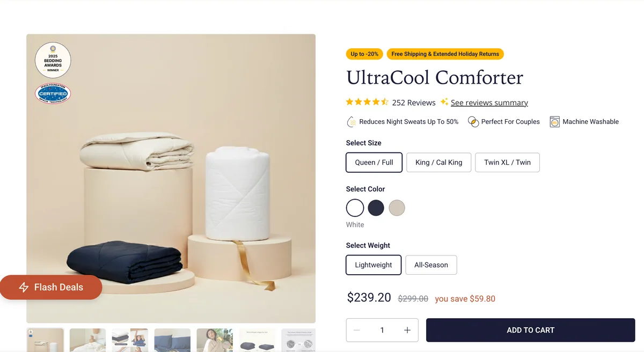Select the Lightweight weight option
The height and width of the screenshot is (352, 644).
point(374,265)
